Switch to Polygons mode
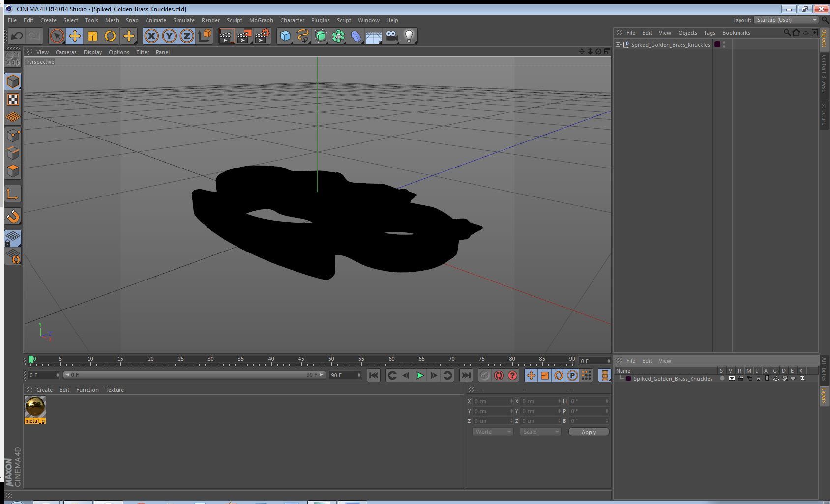 point(13,170)
